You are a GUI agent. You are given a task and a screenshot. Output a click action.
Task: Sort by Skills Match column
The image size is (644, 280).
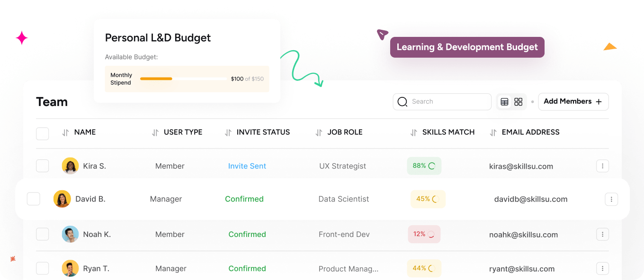point(414,133)
